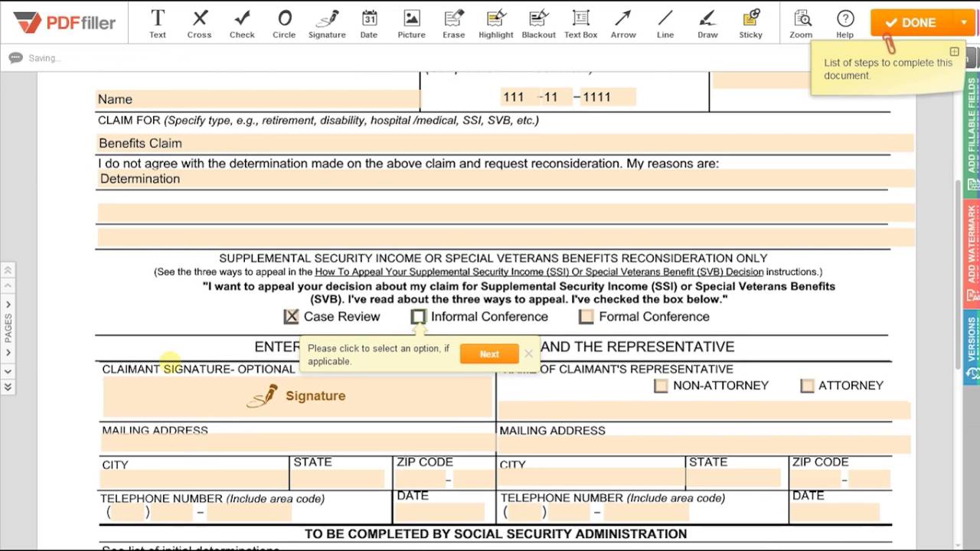Check the Informal Conference checkbox
This screenshot has height=551, width=980.
point(418,317)
